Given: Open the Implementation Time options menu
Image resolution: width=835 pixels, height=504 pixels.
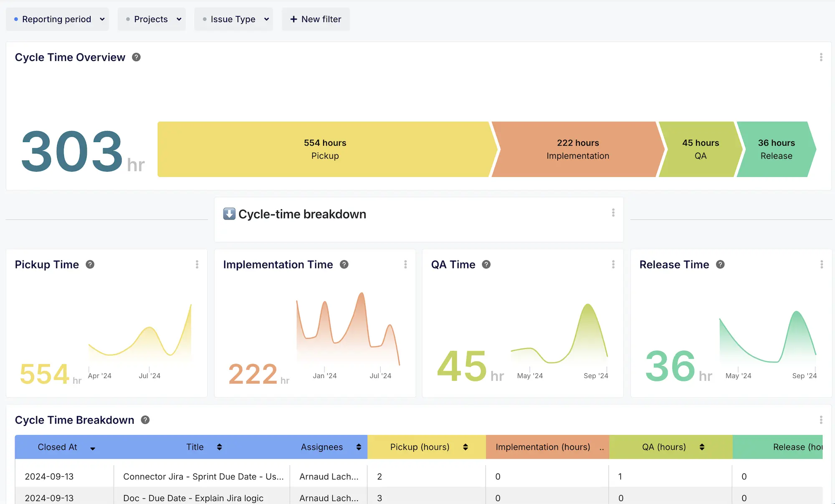Looking at the screenshot, I should click(x=405, y=264).
